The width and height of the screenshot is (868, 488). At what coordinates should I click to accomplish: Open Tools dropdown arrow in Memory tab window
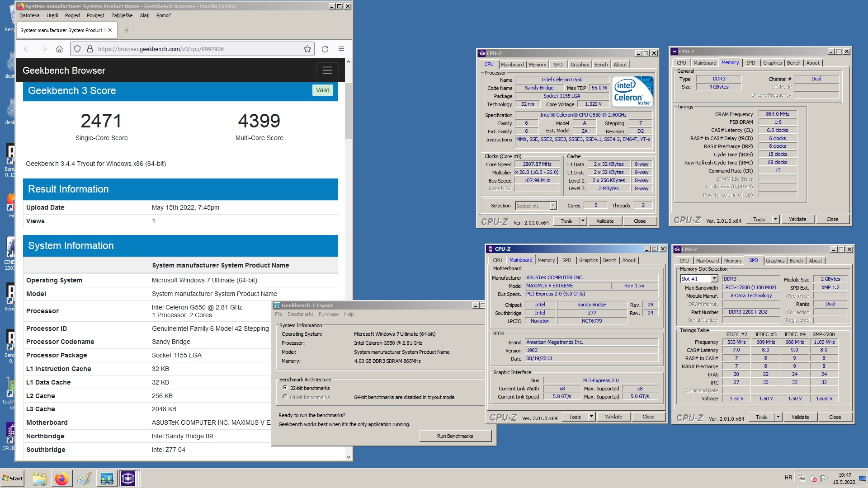point(775,219)
